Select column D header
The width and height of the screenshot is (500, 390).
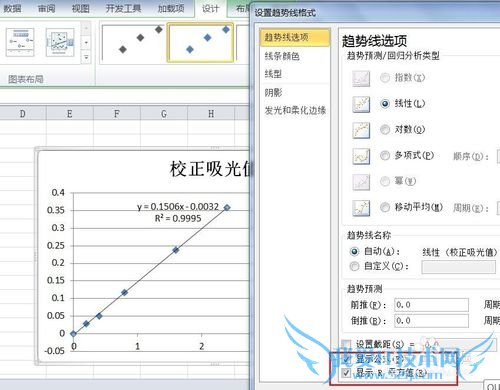coord(22,114)
